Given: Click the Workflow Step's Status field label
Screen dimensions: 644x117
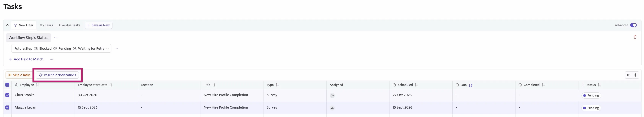Looking at the screenshot, I should pos(28,38).
